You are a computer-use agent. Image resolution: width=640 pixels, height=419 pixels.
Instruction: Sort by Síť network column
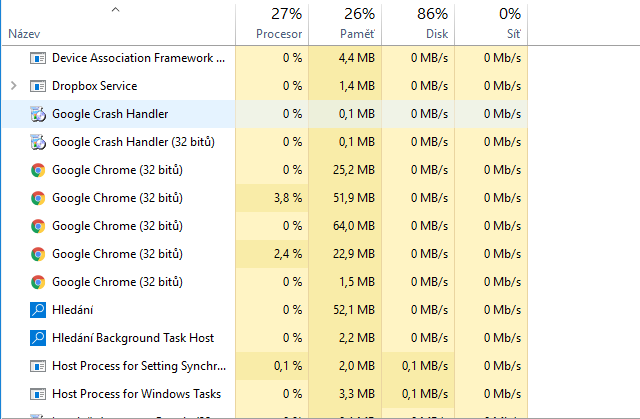(512, 34)
